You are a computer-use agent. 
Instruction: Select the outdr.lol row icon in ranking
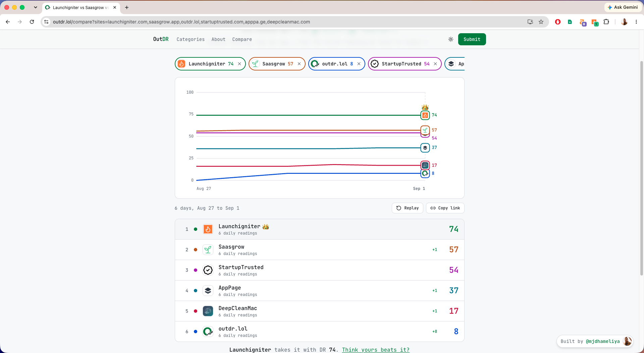pos(208,332)
